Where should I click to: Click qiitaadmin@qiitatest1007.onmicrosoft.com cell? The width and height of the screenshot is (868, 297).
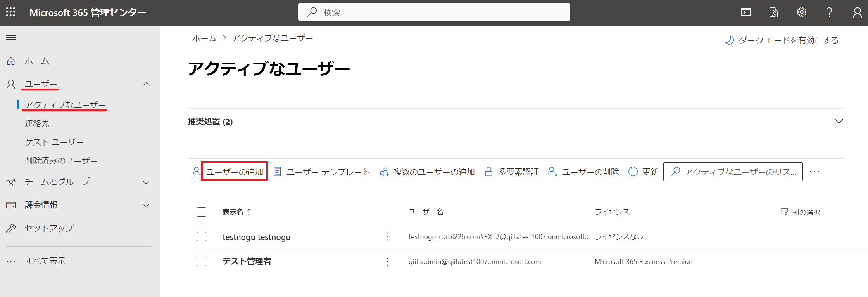point(475,262)
